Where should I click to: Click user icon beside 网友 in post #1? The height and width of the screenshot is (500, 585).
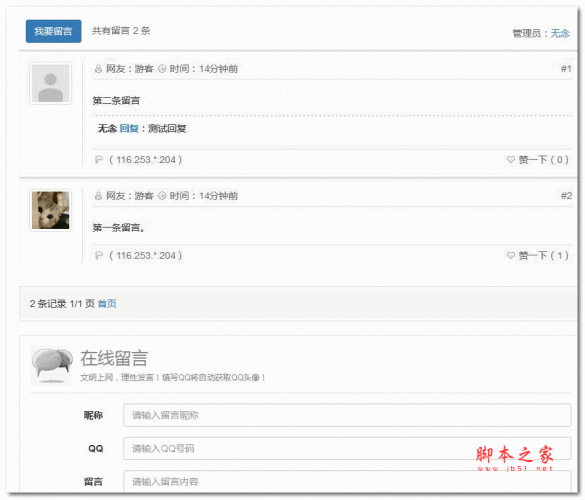coord(98,69)
